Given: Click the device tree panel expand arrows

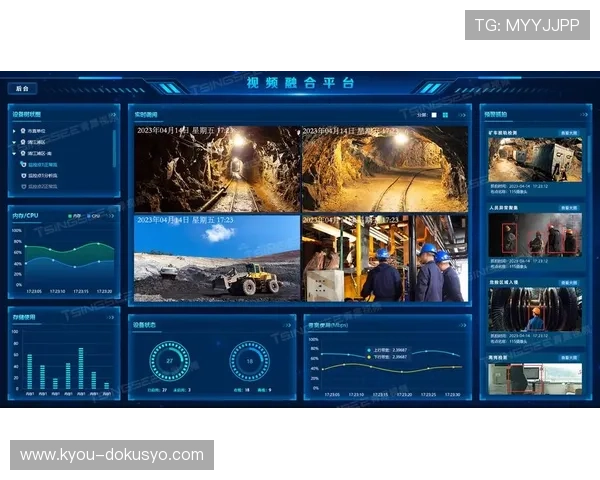Looking at the screenshot, I should coord(114,115).
